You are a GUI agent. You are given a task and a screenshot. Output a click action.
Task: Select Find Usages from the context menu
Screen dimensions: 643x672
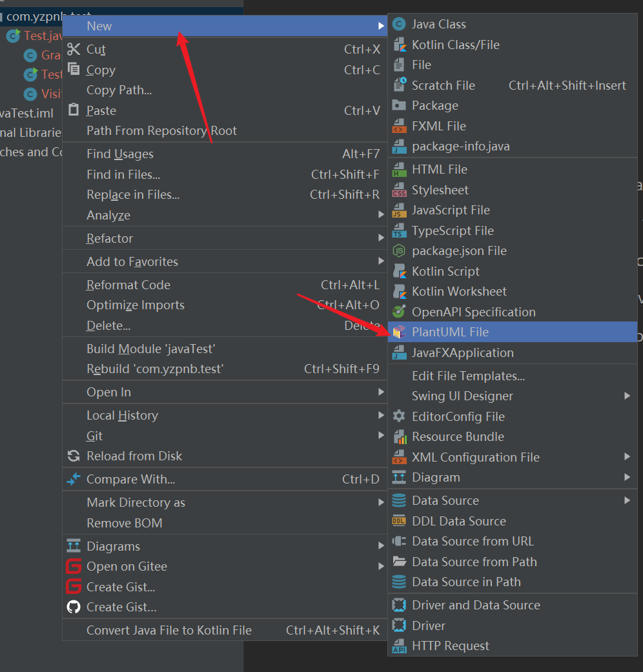tap(225, 154)
